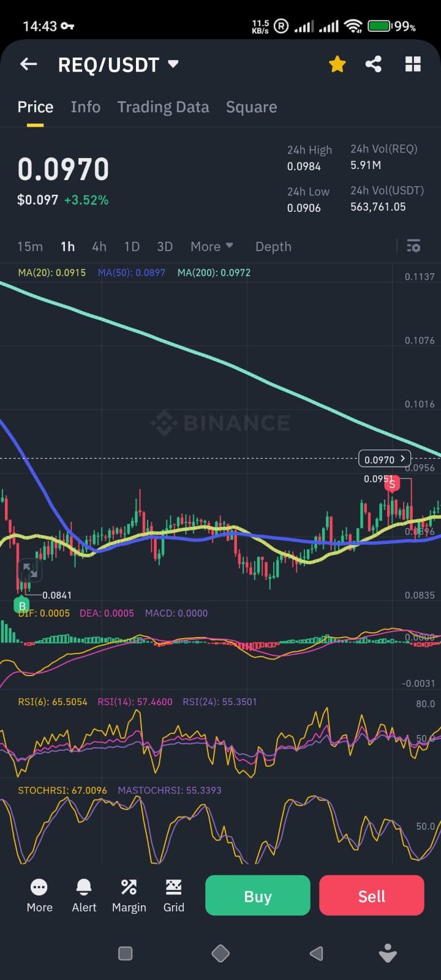The width and height of the screenshot is (441, 980).
Task: Switch to the Depth chart view
Action: click(x=273, y=246)
